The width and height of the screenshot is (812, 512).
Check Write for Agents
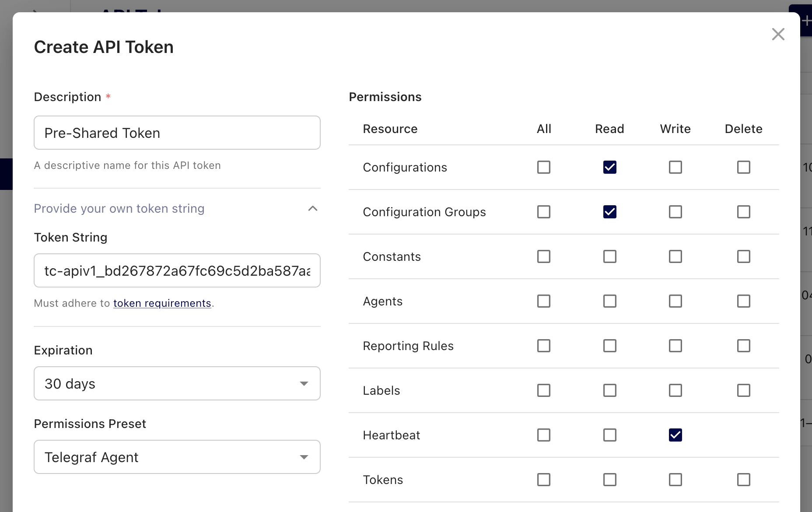point(675,301)
